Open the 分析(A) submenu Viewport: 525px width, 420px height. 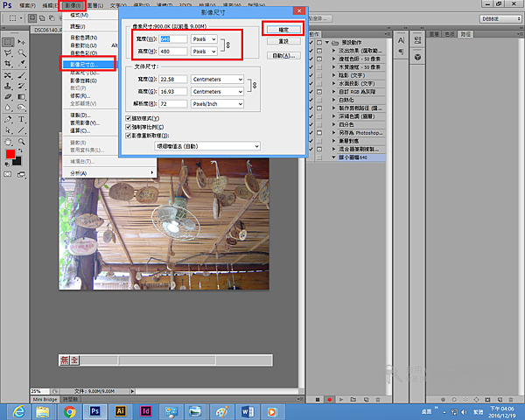pos(109,173)
